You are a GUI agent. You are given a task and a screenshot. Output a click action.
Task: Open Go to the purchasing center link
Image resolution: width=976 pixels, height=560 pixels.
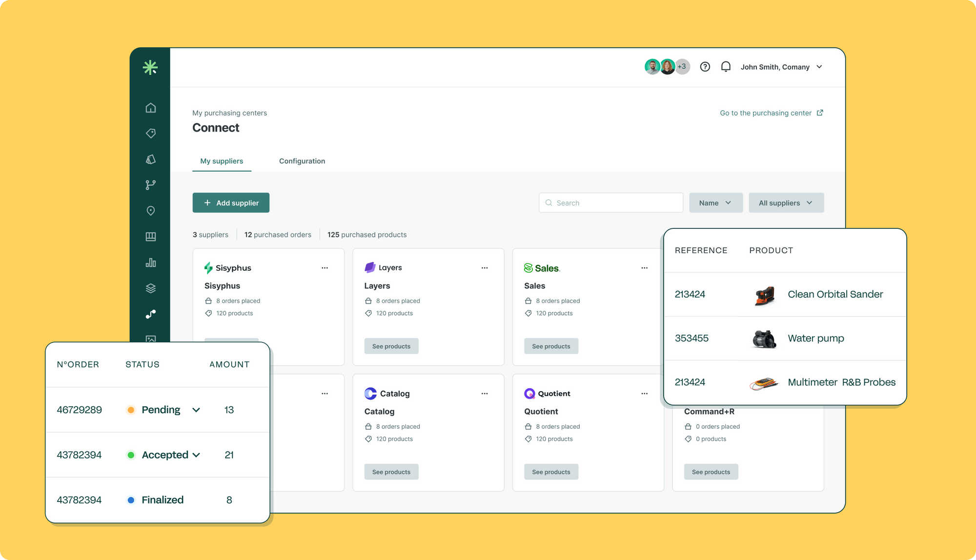coord(766,113)
